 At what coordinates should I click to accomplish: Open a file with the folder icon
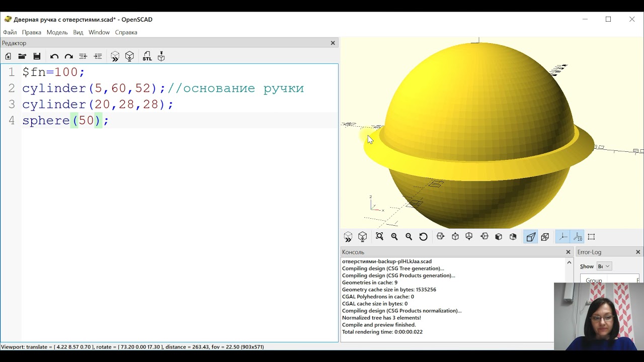coord(22,56)
